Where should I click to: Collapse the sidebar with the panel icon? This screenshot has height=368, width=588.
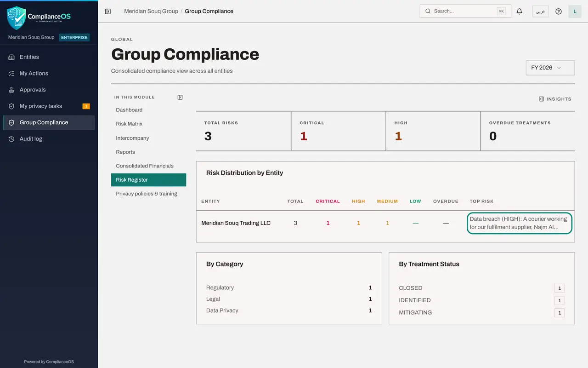pyautogui.click(x=108, y=11)
